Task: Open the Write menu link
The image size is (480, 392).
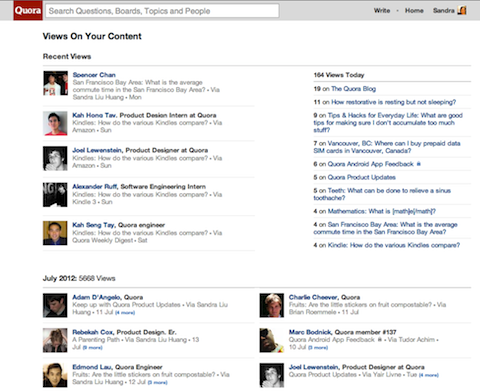Action: pos(382,11)
